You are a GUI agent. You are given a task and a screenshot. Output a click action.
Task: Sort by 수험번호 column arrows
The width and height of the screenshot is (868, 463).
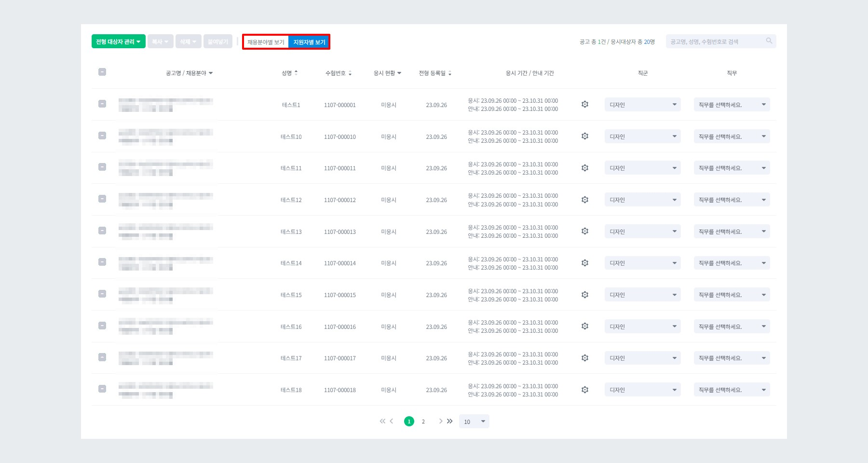350,73
